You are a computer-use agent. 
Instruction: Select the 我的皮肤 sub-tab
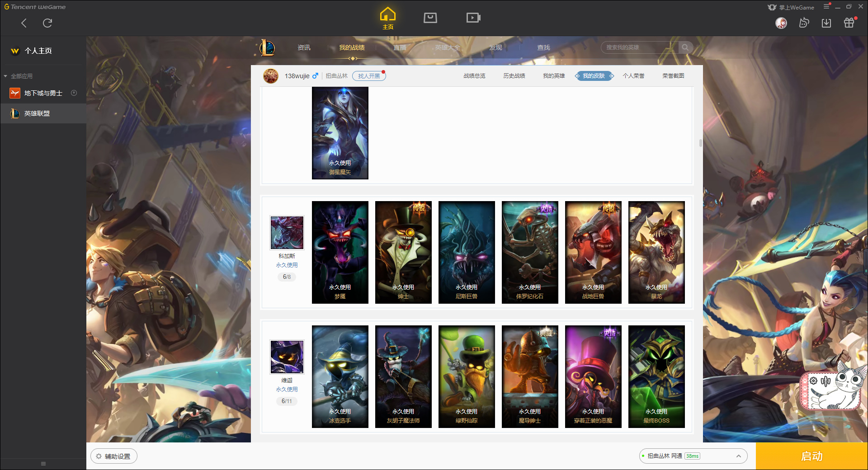pyautogui.click(x=594, y=76)
